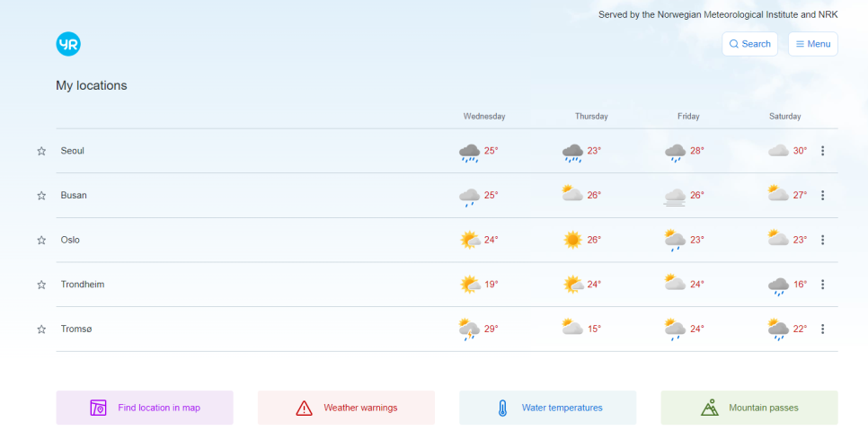868x448 pixels.
Task: Toggle favorite star for Oslo
Action: [x=41, y=240]
